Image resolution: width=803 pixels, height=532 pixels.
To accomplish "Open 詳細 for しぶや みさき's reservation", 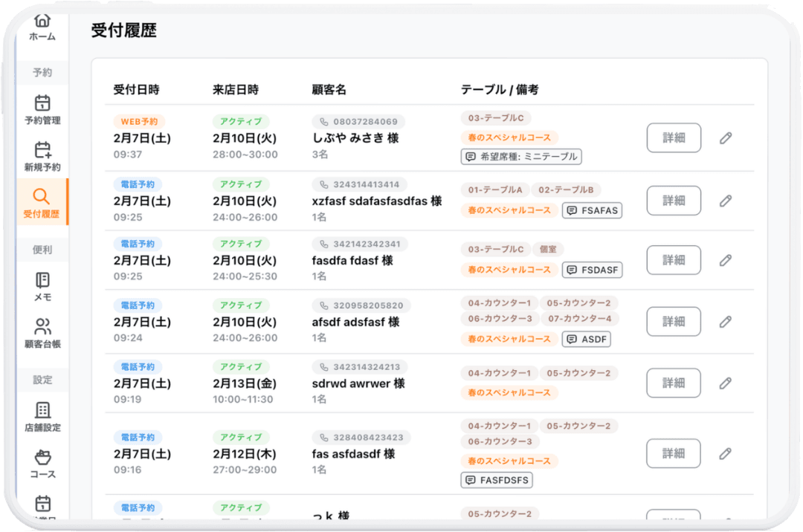I will 674,137.
